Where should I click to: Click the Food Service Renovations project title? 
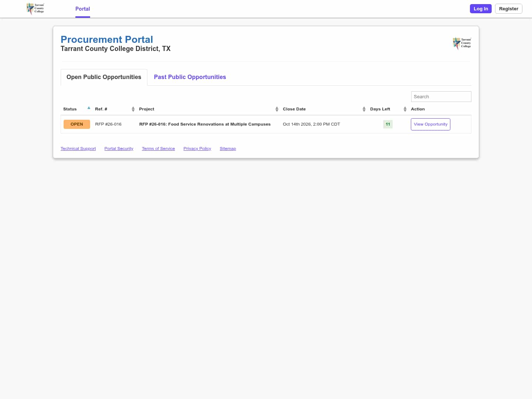(205, 124)
